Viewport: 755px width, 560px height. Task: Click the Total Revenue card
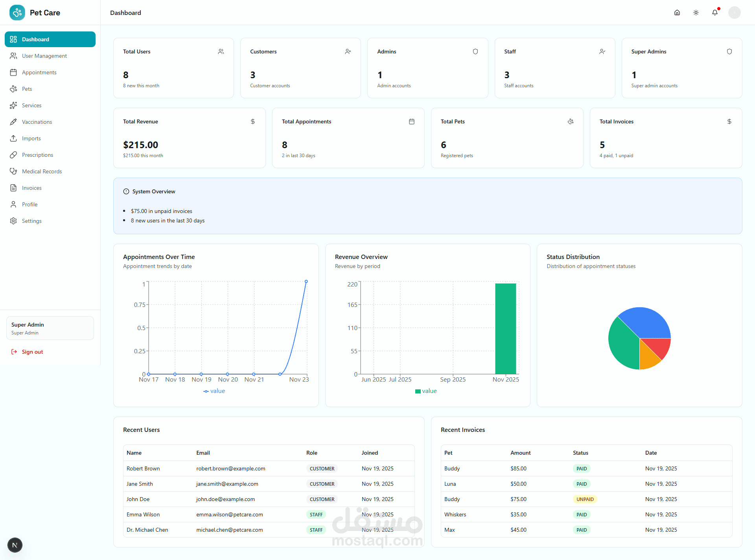[x=189, y=138]
